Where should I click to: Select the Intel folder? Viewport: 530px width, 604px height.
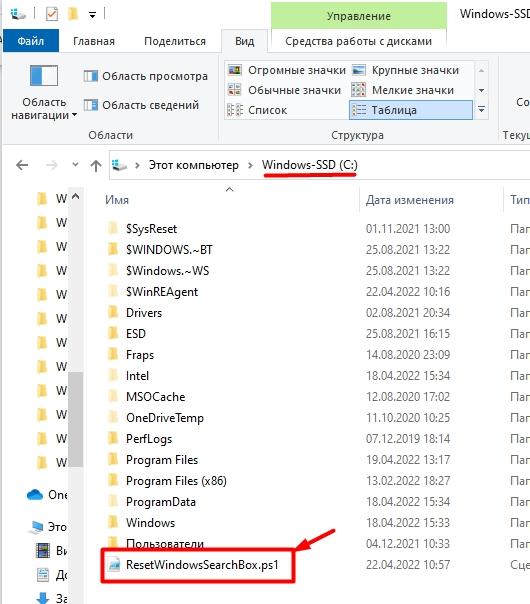pos(137,376)
